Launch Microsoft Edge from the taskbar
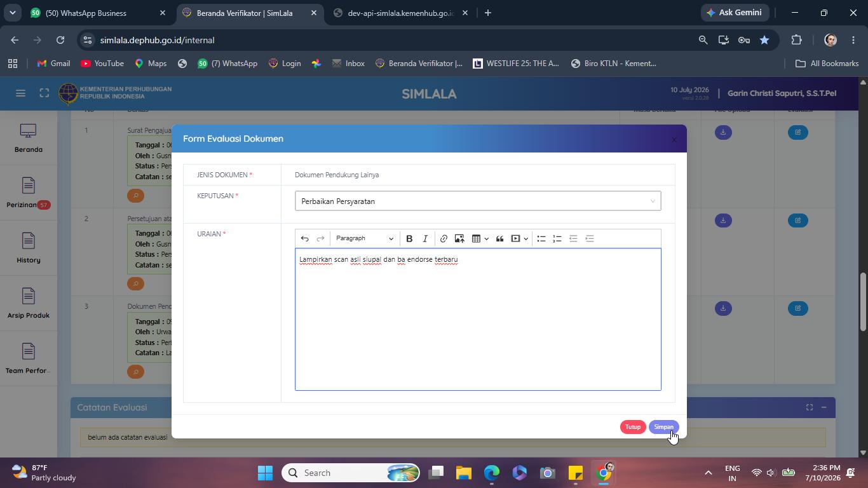Viewport: 868px width, 488px height. 492,473
